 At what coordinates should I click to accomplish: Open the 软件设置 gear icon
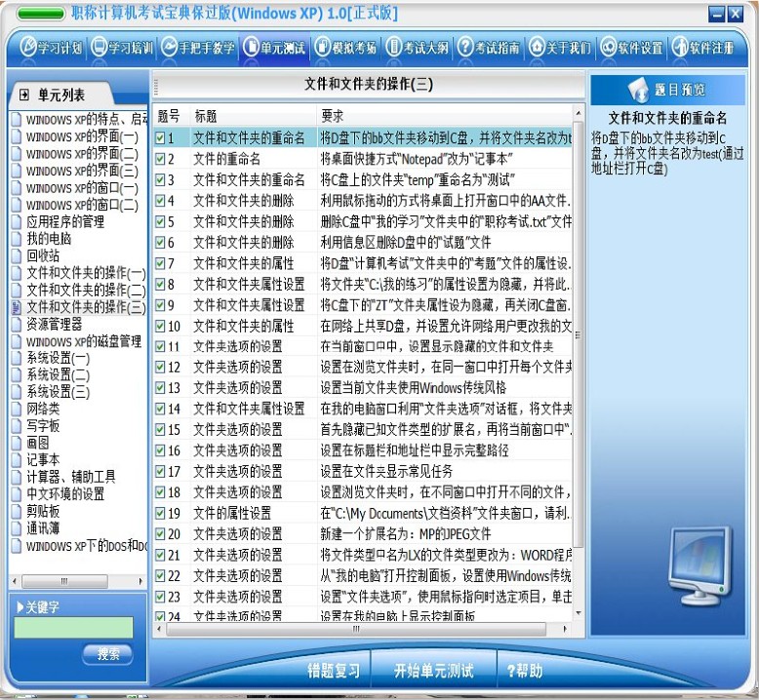click(x=608, y=48)
